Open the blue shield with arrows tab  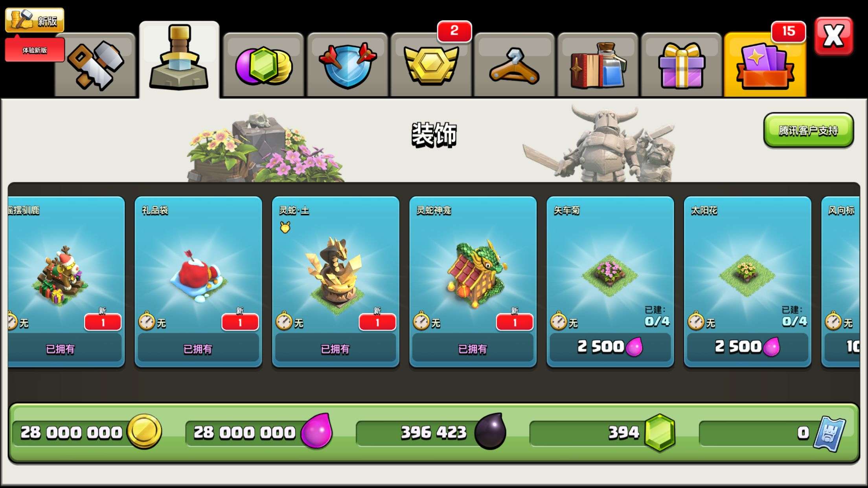click(x=348, y=65)
